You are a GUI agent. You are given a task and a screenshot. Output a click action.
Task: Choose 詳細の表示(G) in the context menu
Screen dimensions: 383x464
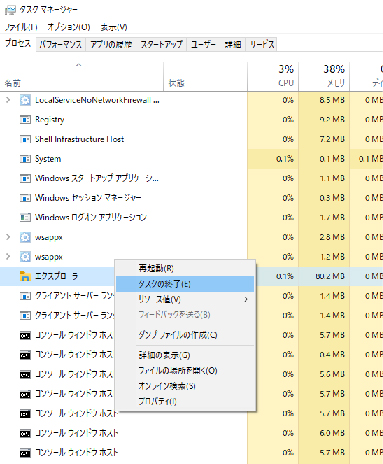click(185, 355)
